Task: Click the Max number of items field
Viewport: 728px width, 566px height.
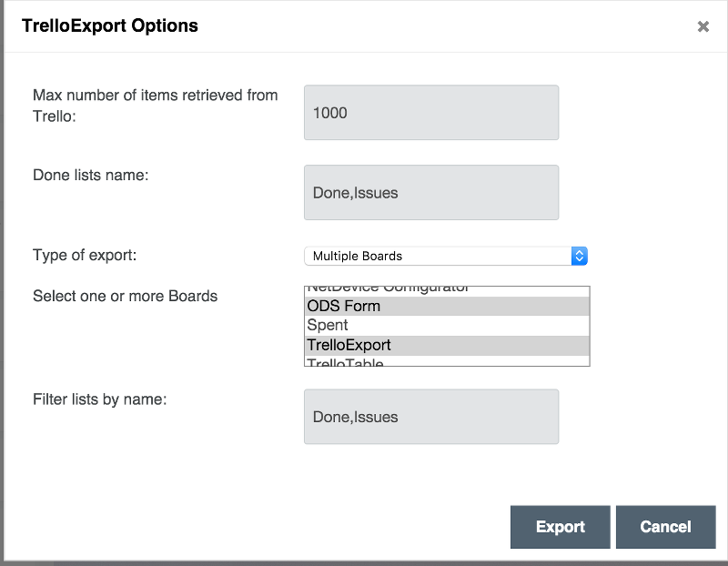Action: click(x=430, y=113)
